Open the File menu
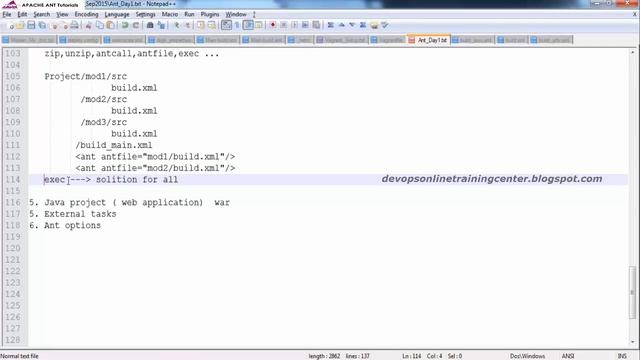The width and height of the screenshot is (640, 360). pyautogui.click(x=7, y=14)
